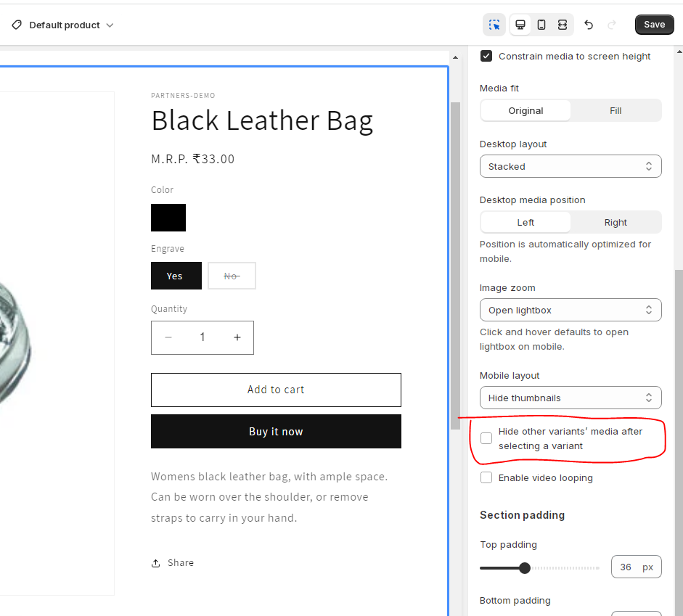Image resolution: width=683 pixels, height=616 pixels.
Task: Set desktop media position to Left
Action: pyautogui.click(x=525, y=223)
